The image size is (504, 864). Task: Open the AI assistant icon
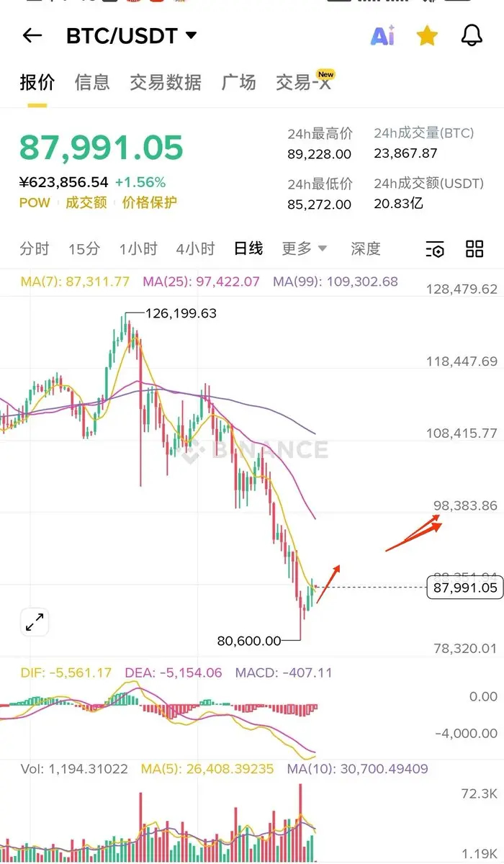coord(382,35)
